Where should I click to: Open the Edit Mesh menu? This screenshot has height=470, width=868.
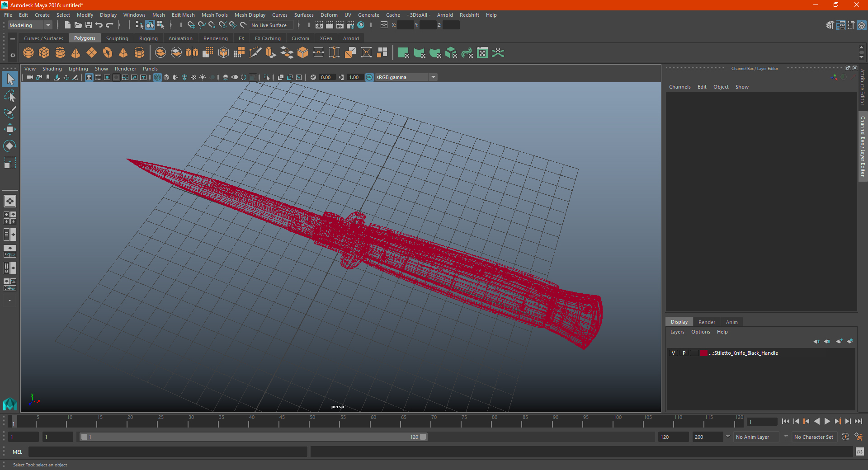pyautogui.click(x=183, y=15)
